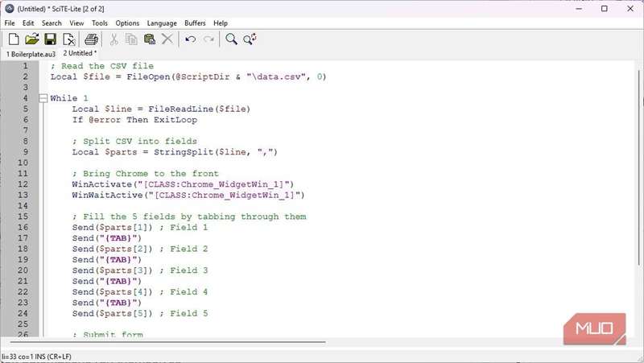The width and height of the screenshot is (644, 363).
Task: Undo the last edit in the toolbar
Action: 190,39
